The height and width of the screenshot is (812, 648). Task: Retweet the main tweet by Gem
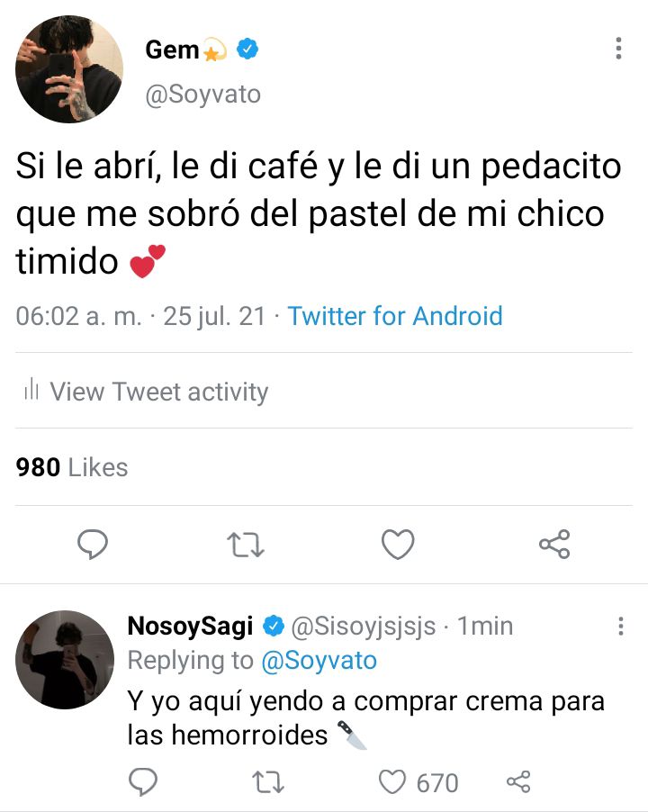click(x=246, y=545)
